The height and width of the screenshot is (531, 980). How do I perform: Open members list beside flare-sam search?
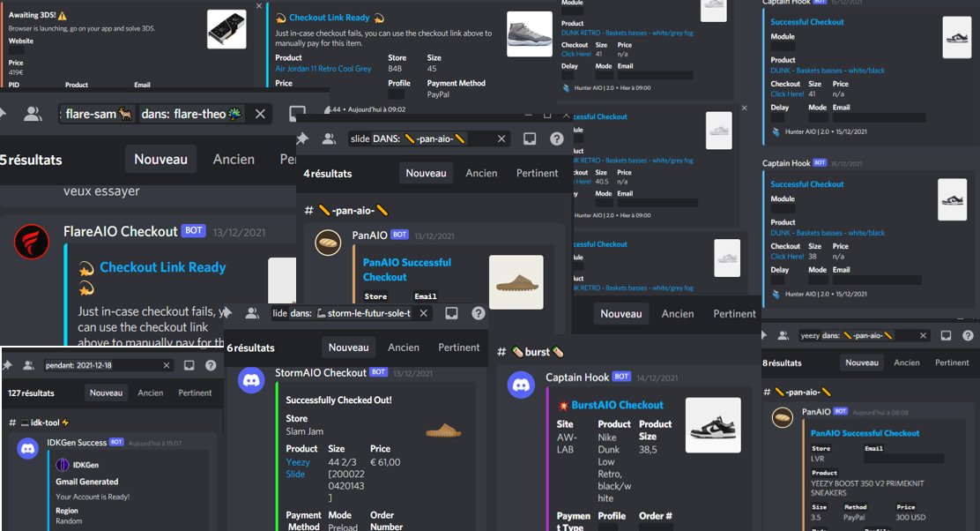coord(33,114)
